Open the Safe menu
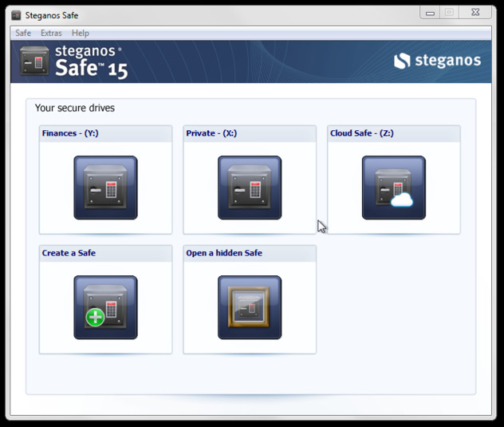 point(23,33)
